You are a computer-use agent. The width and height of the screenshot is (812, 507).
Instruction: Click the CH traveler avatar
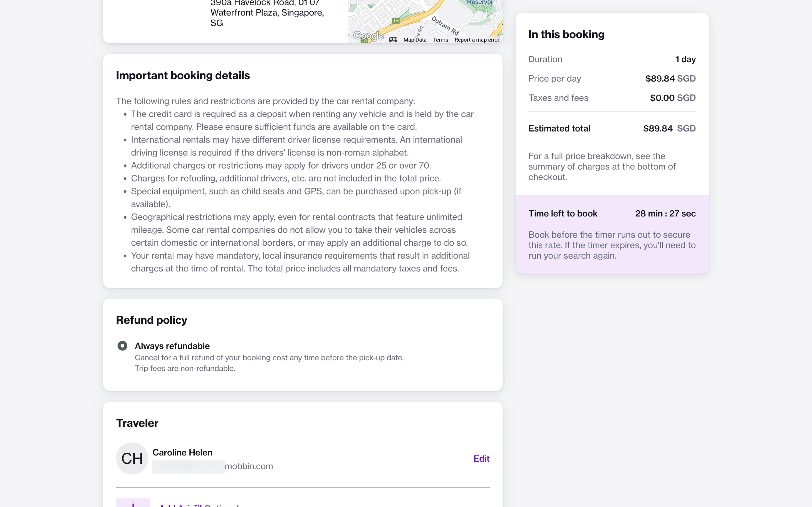coord(132,458)
